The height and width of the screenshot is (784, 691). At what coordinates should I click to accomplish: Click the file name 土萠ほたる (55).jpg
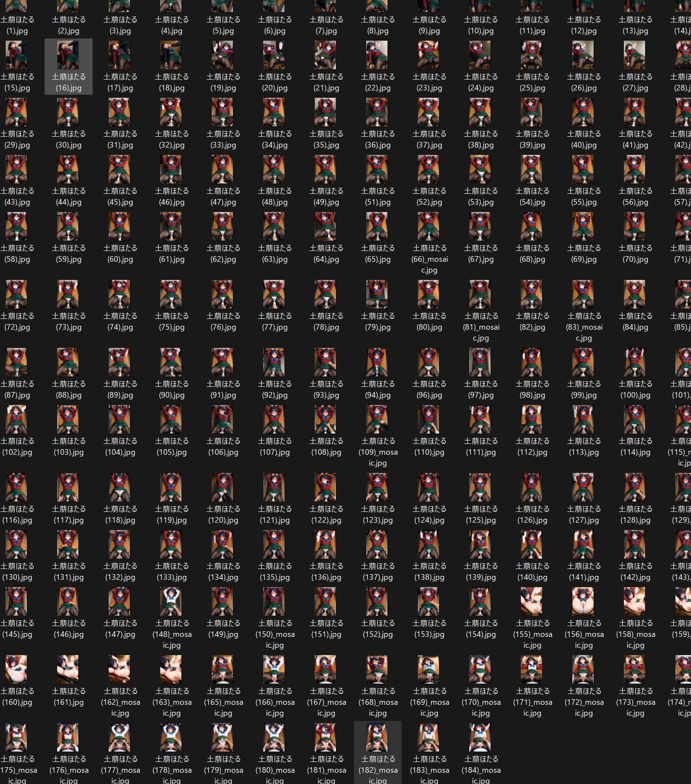[584, 196]
